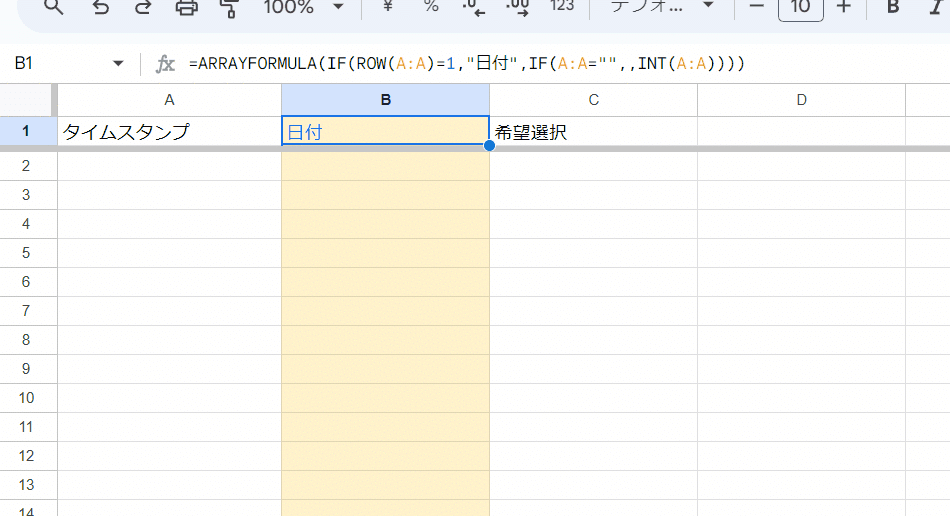Open more number formats (123)
This screenshot has height=516, width=950.
562,7
